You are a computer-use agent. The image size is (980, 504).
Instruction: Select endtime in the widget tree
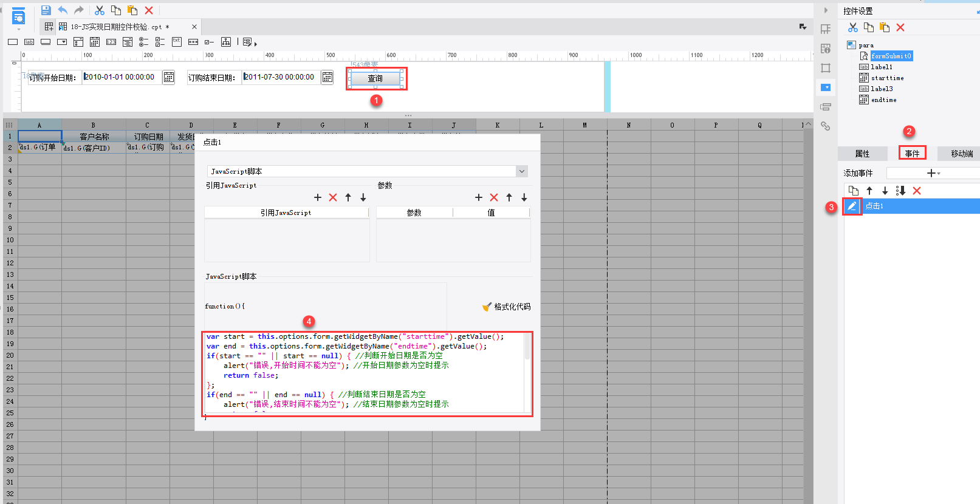[x=883, y=100]
